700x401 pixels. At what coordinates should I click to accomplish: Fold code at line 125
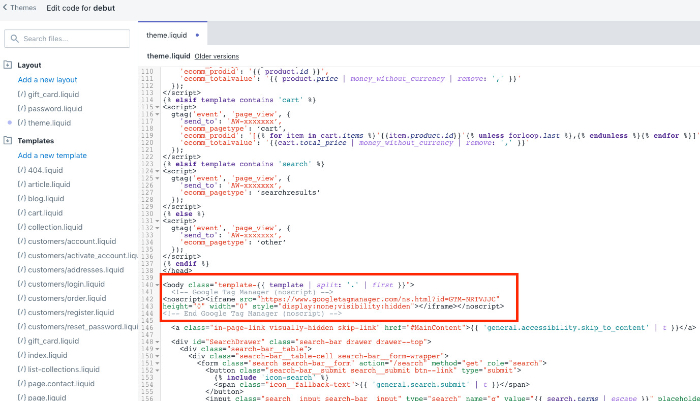pos(157,178)
